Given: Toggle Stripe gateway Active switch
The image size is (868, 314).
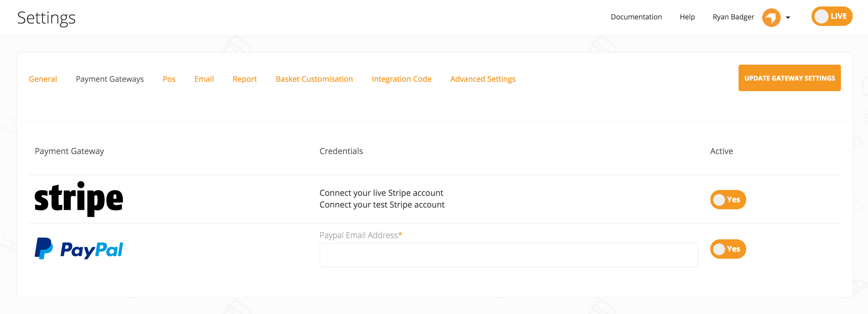Looking at the screenshot, I should coord(728,200).
